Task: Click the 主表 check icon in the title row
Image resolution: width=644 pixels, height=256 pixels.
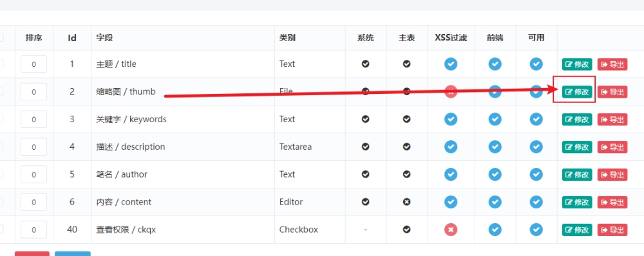Action: click(406, 64)
